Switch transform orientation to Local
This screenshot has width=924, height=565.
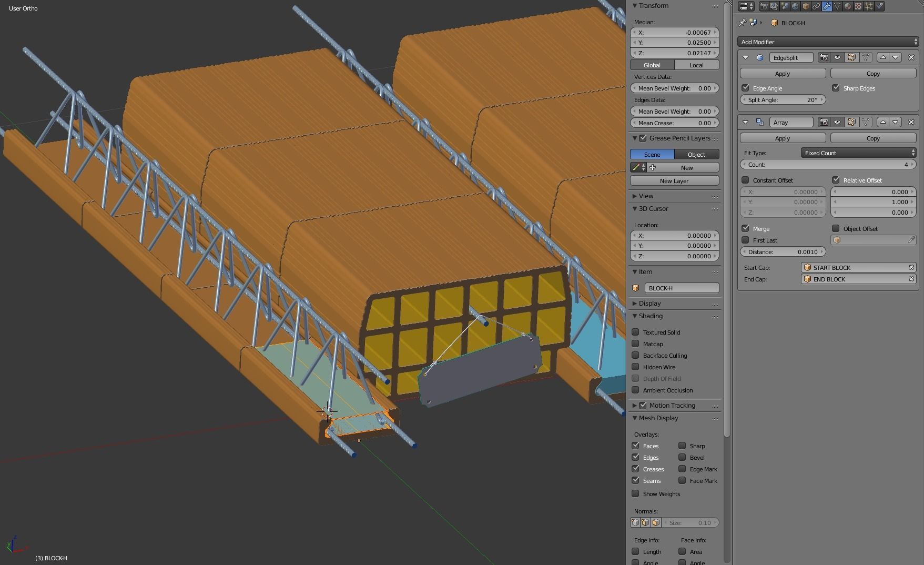696,65
